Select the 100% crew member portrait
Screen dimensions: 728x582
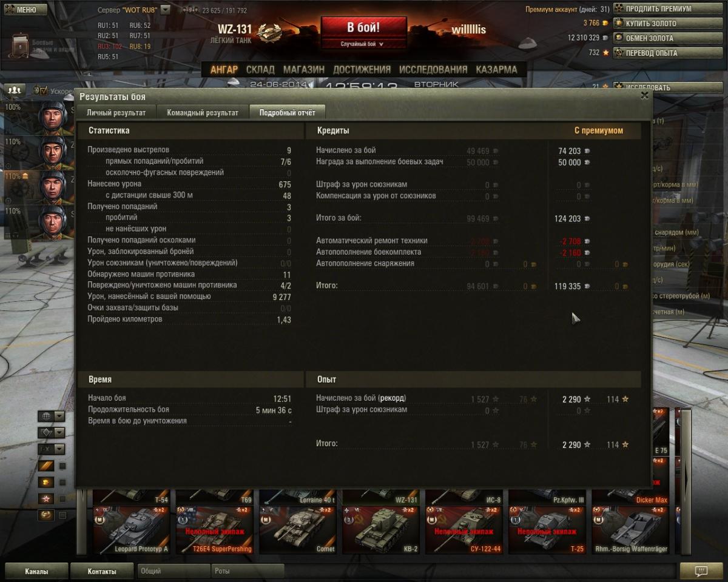(52, 118)
